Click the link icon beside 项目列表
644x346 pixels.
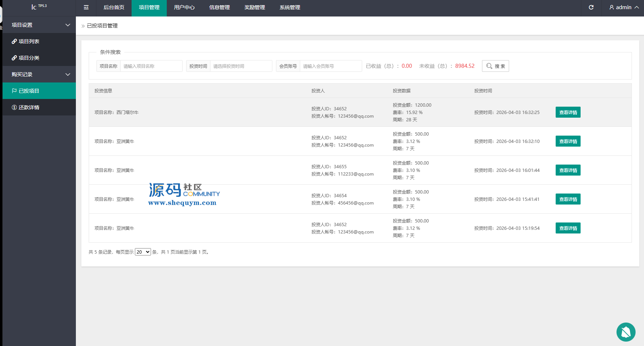coord(14,41)
